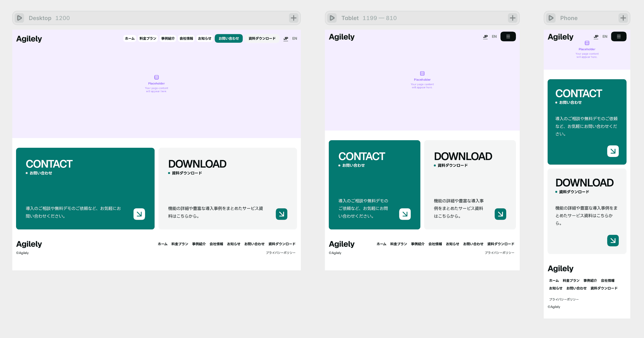Screen dimensions: 644x338
Task: Click ホーム link in Desktop footer
Action: [x=163, y=244]
